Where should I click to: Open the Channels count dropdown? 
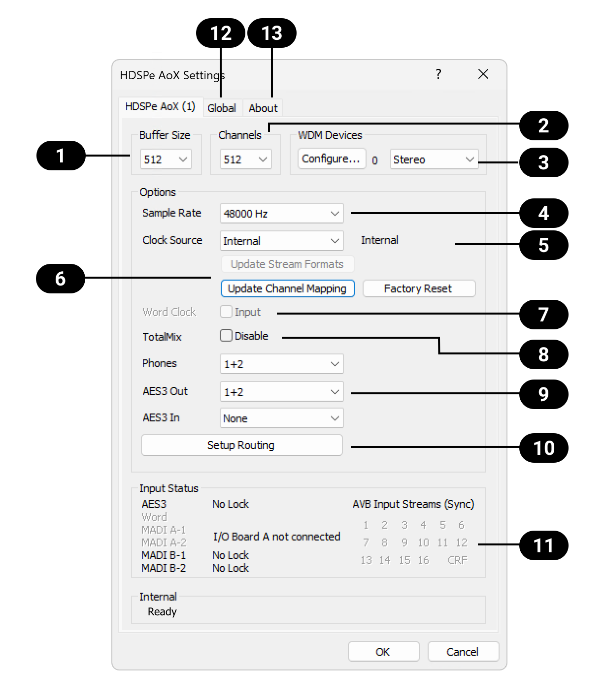(x=245, y=159)
